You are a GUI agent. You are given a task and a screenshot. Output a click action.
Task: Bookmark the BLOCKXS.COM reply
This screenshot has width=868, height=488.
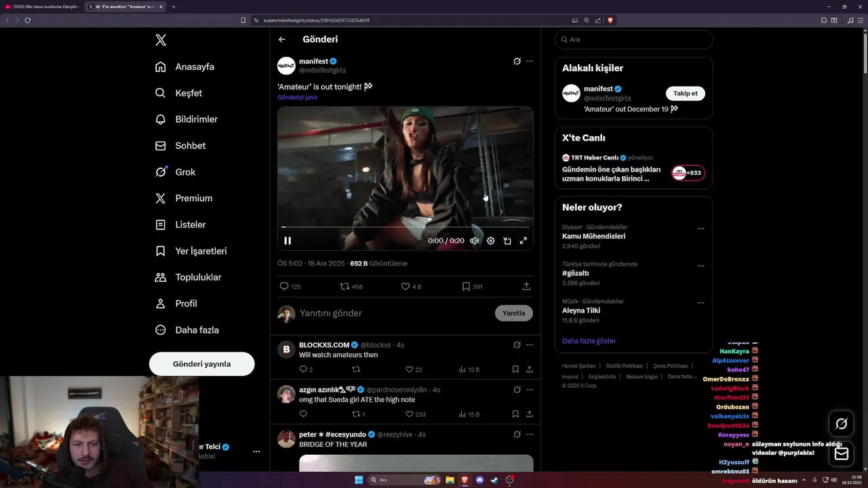(x=515, y=369)
